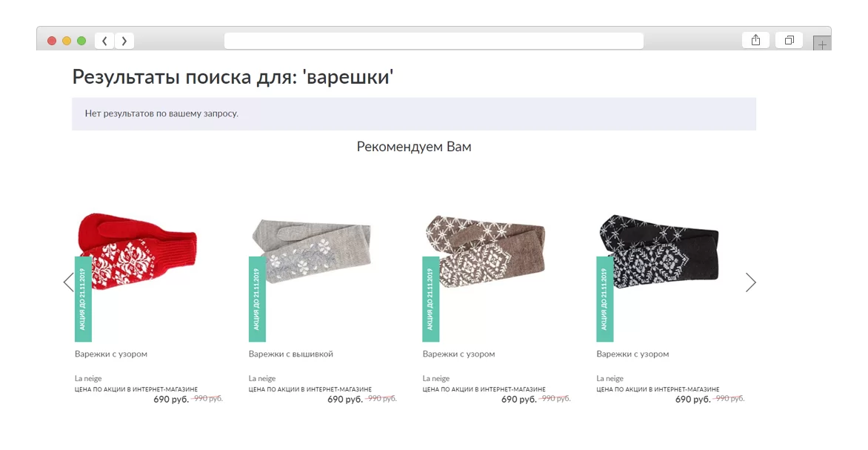Go back with browser back arrow
The width and height of the screenshot is (868, 450).
(104, 41)
